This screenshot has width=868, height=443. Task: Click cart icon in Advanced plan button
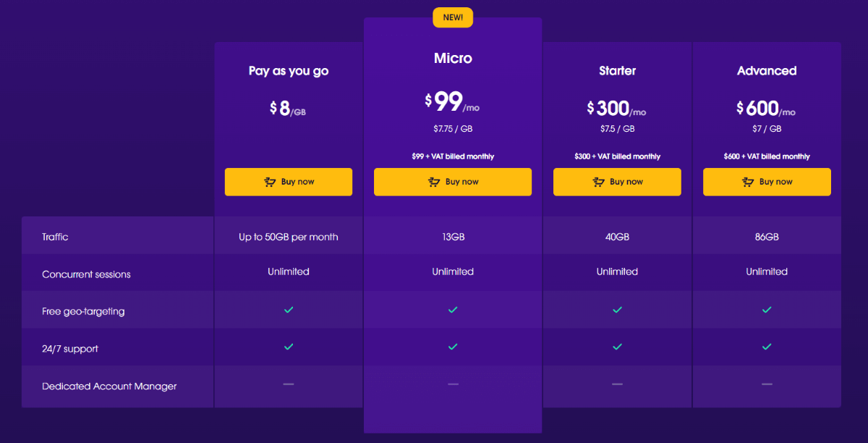(749, 182)
